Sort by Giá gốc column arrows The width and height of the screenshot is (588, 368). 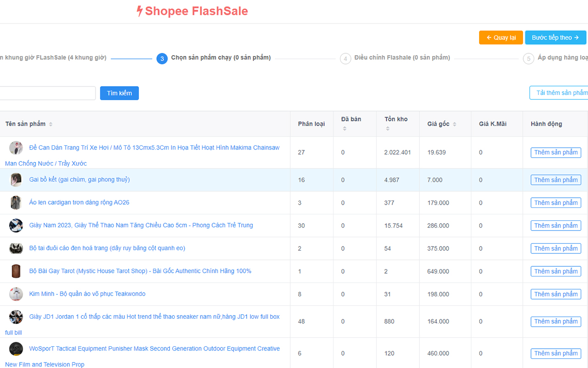(x=454, y=124)
